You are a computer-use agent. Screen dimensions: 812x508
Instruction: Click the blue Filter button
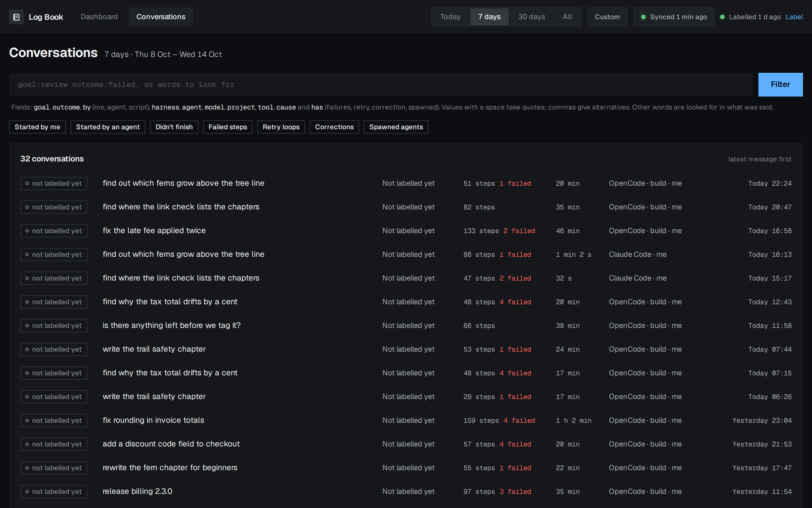(780, 85)
